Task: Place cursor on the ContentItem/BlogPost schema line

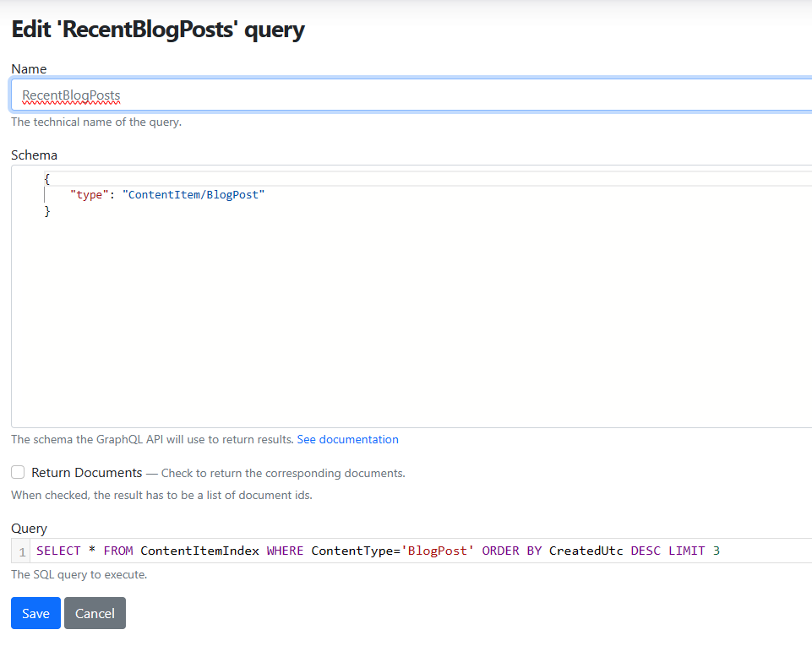Action: 194,194
